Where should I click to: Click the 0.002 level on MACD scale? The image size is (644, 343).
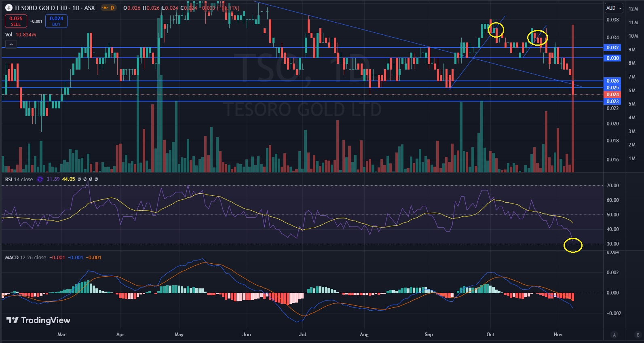(x=612, y=273)
